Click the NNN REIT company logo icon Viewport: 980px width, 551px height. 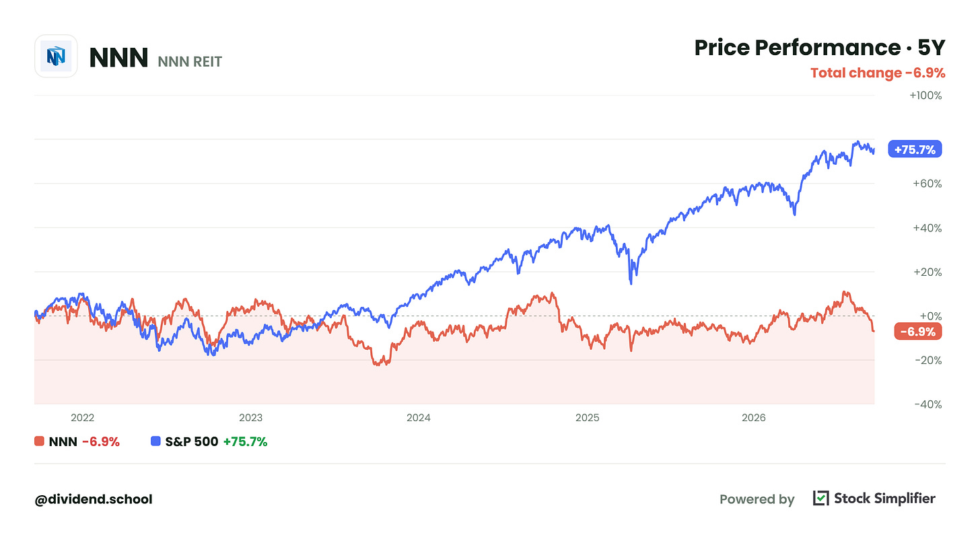pos(56,56)
